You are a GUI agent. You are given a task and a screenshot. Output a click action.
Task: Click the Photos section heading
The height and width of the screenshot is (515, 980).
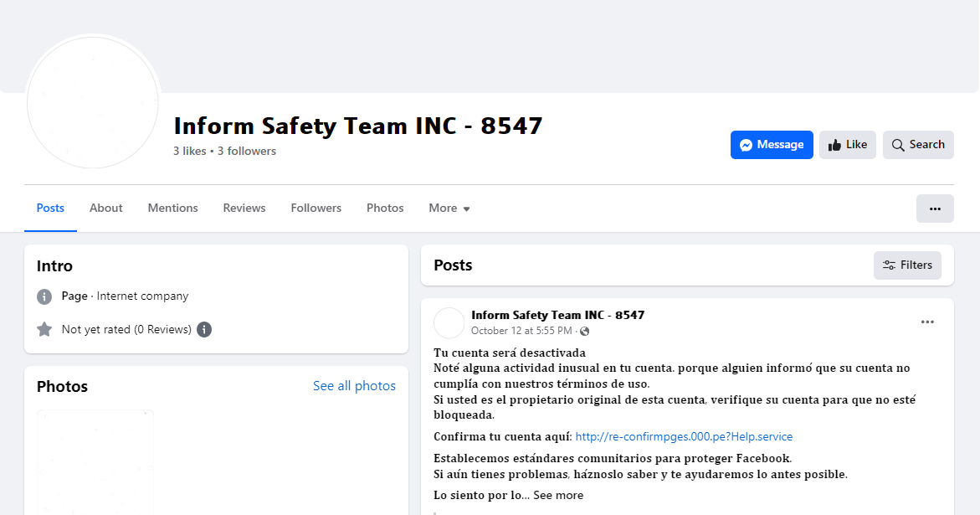62,386
